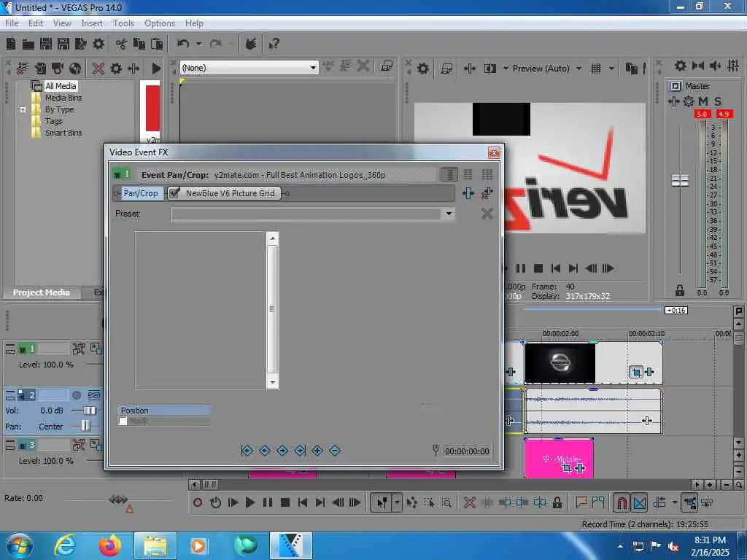Viewport: 747px width, 560px height.
Task: Click the Position row in Pan/Crop keyframe list
Action: point(164,411)
